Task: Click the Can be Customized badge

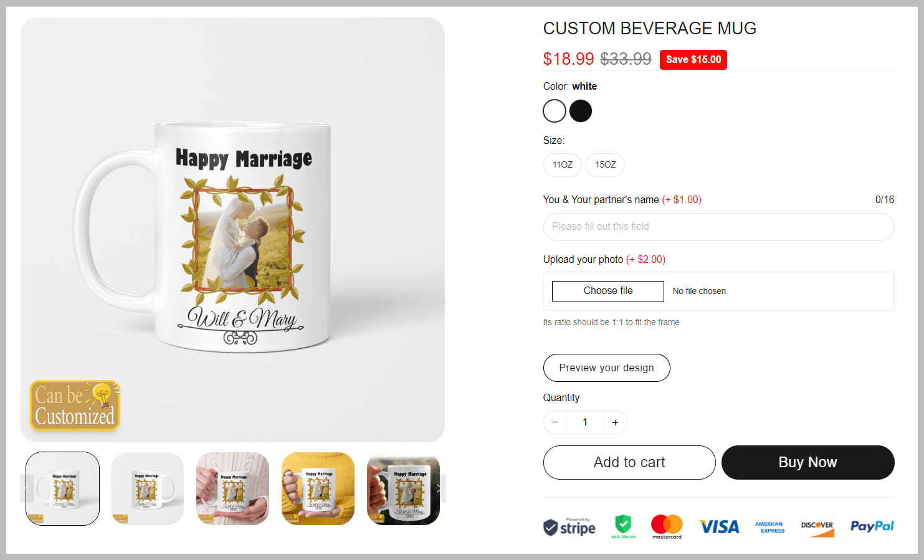Action: (75, 405)
